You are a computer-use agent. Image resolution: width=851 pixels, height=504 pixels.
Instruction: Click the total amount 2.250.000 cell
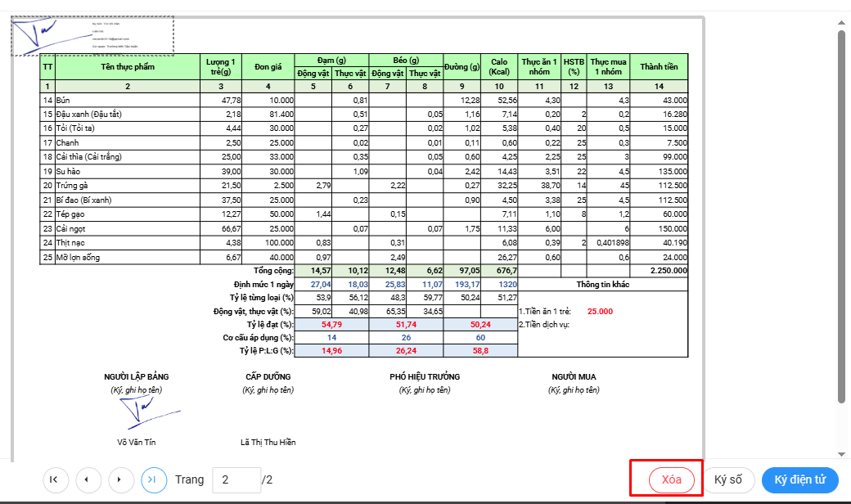click(x=659, y=269)
